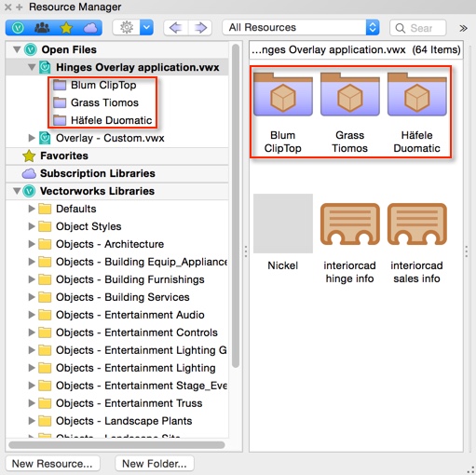Screen dimensions: 476x475
Task: Click the Favorites star icon in tree
Action: (29, 156)
